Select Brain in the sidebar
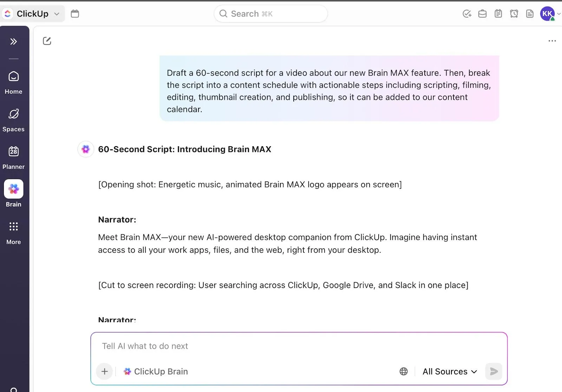The image size is (562, 392). pyautogui.click(x=13, y=194)
